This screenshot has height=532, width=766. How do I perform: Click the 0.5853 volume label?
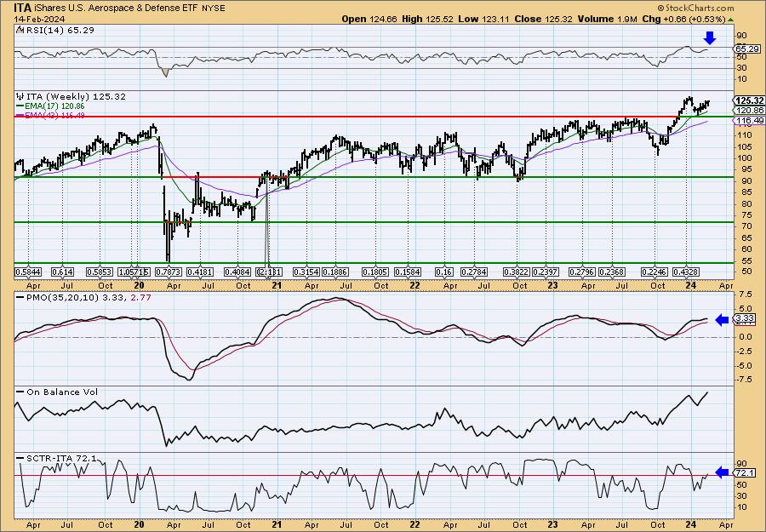click(x=100, y=272)
